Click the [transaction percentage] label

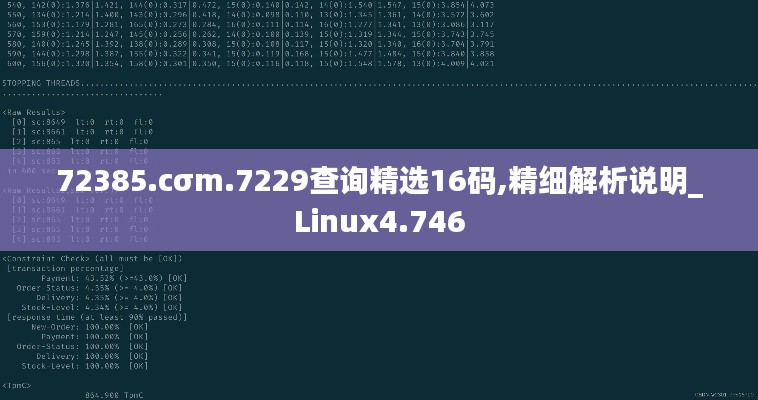[x=65, y=268]
